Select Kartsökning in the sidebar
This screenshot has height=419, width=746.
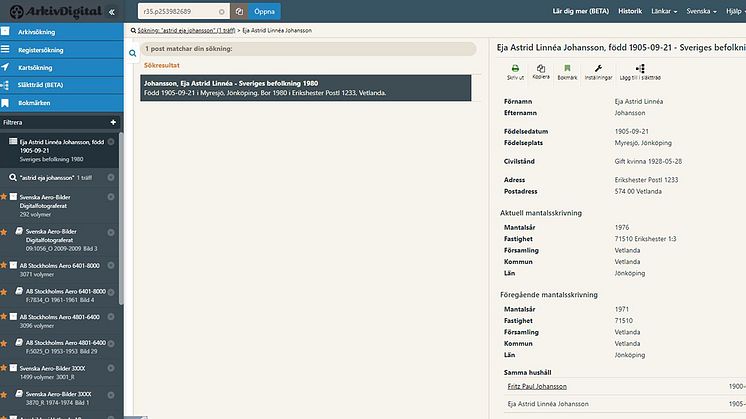62,67
